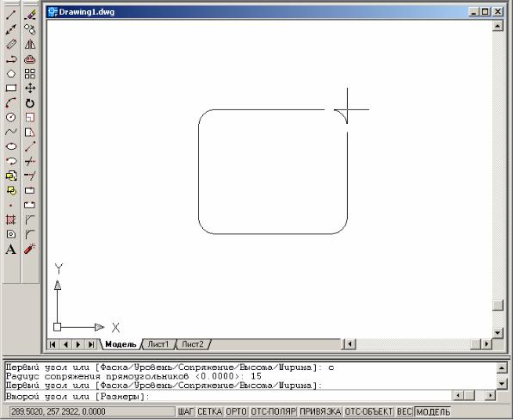Select the Ellipse tool
The width and height of the screenshot is (513, 420).
(x=11, y=146)
